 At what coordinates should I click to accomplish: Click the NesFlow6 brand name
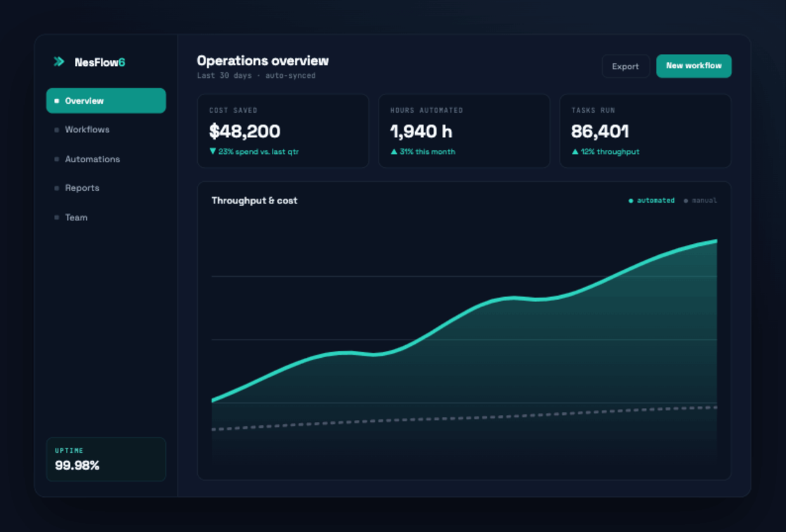pyautogui.click(x=100, y=62)
